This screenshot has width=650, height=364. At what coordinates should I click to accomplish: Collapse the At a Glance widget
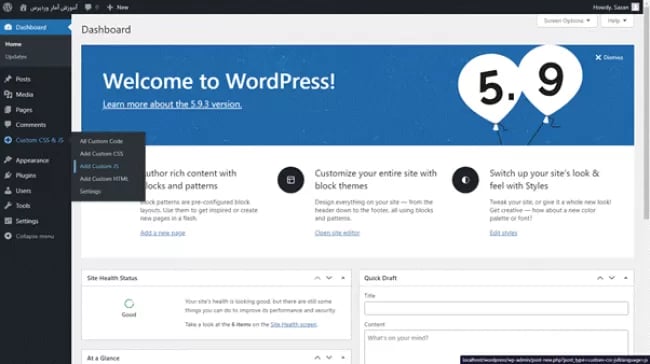click(x=343, y=358)
